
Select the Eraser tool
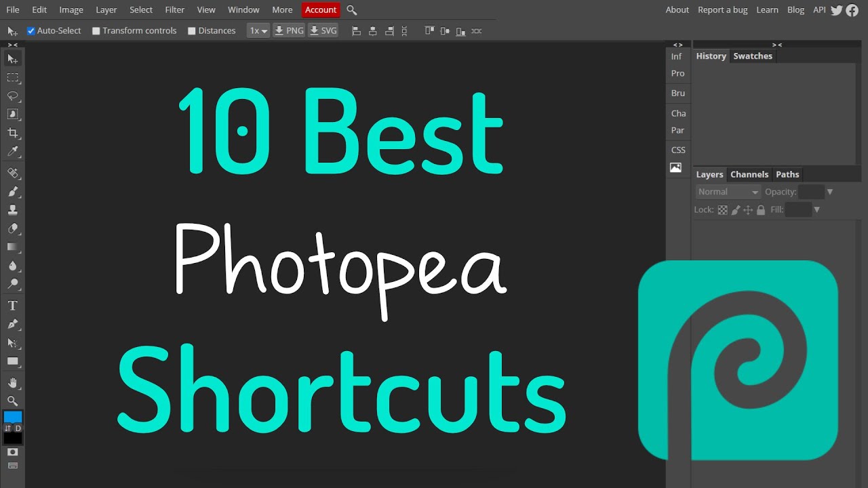(12, 229)
